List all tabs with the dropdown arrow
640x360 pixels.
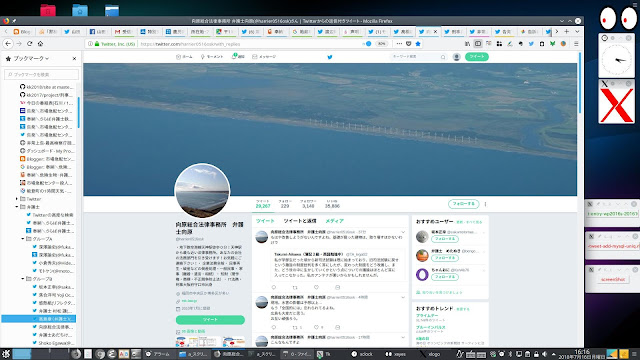point(577,31)
